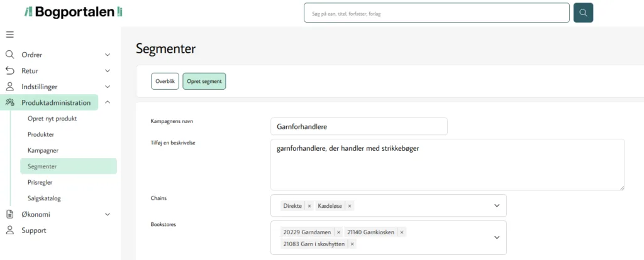The width and height of the screenshot is (644, 260).
Task: Click the 21083 Garn i skovhytten text
Action: pos(314,244)
